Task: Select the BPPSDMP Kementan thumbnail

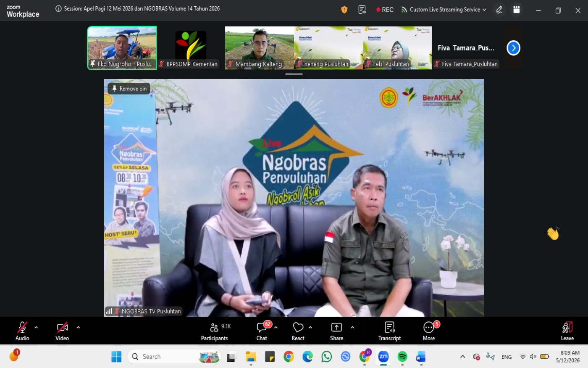Action: click(191, 48)
